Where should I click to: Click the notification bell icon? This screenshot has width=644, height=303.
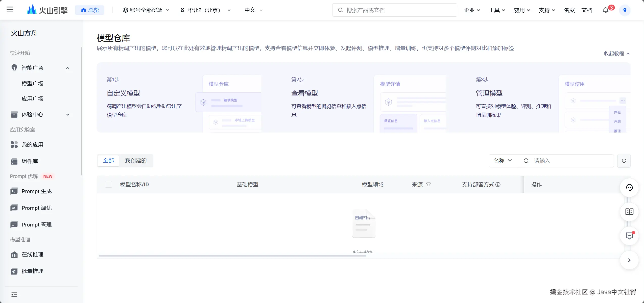click(606, 10)
